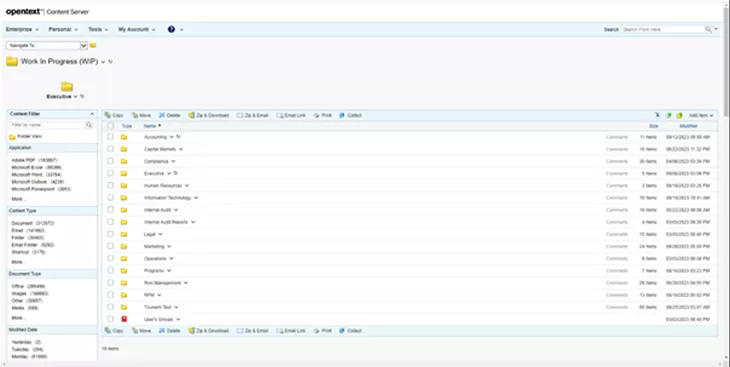Screen dimensions: 730x367
Task: Open the Navigate To dropdown
Action: (84, 45)
